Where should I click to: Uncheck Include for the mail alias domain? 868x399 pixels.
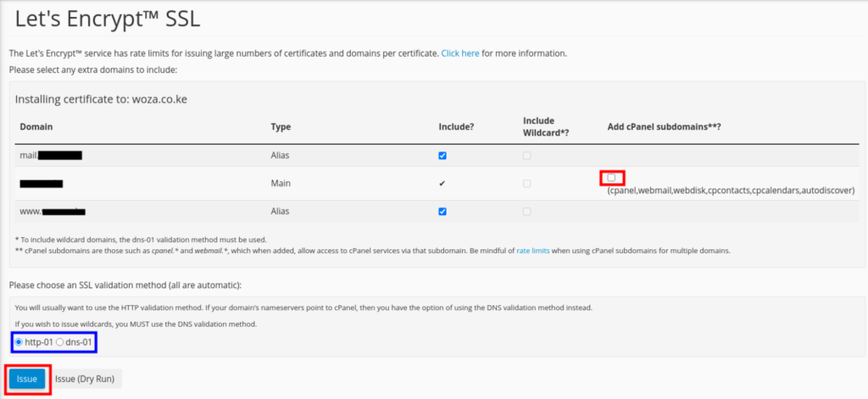[x=442, y=156]
